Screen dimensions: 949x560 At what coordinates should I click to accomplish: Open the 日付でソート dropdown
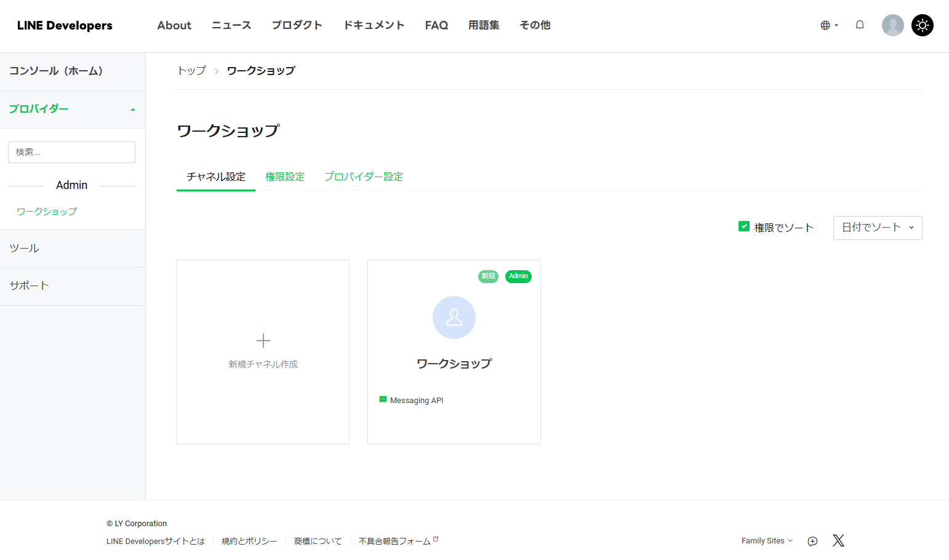point(877,228)
